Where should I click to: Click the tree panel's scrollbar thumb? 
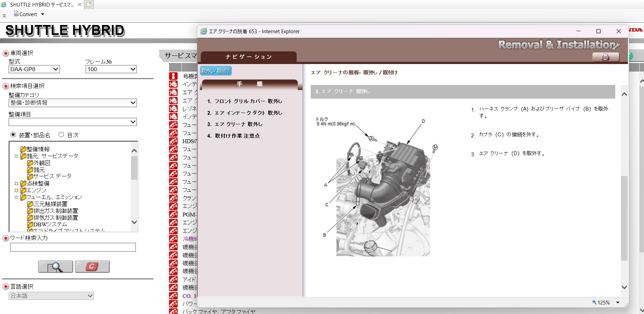(134, 168)
